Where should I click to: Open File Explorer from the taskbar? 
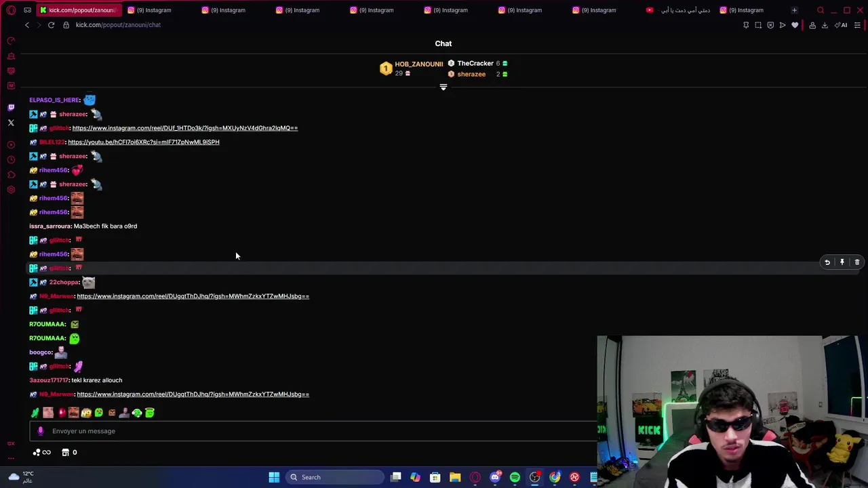coord(455,477)
